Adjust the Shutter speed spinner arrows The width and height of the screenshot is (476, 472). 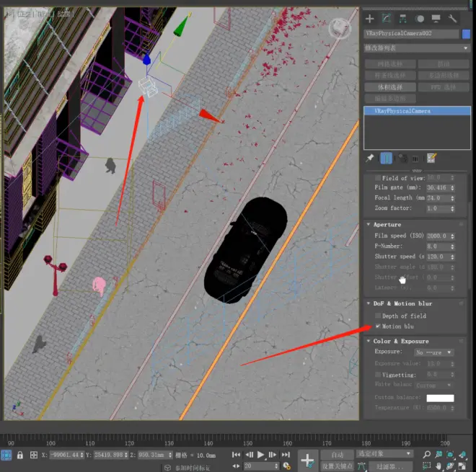452,257
